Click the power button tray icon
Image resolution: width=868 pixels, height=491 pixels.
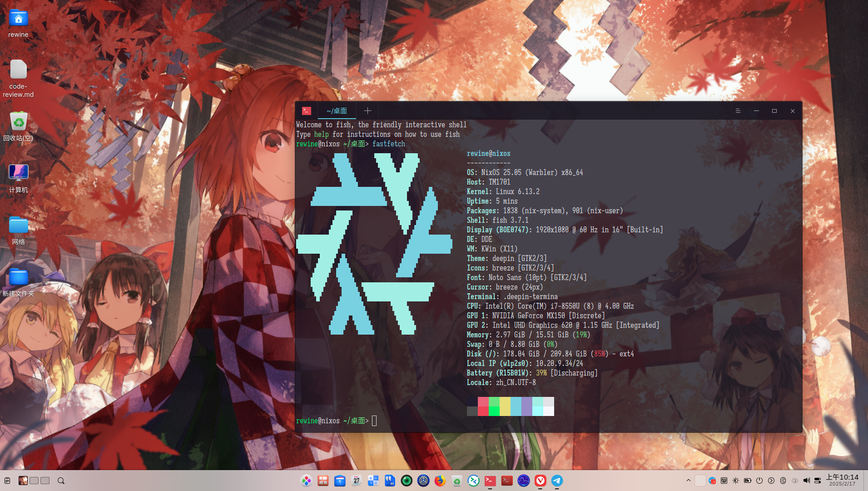point(759,481)
